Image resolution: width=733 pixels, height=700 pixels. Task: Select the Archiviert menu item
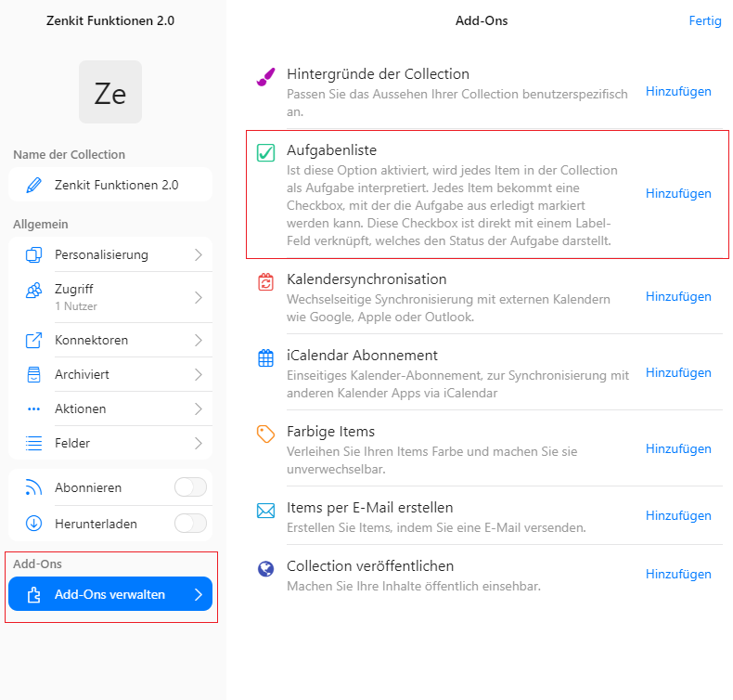pos(110,374)
